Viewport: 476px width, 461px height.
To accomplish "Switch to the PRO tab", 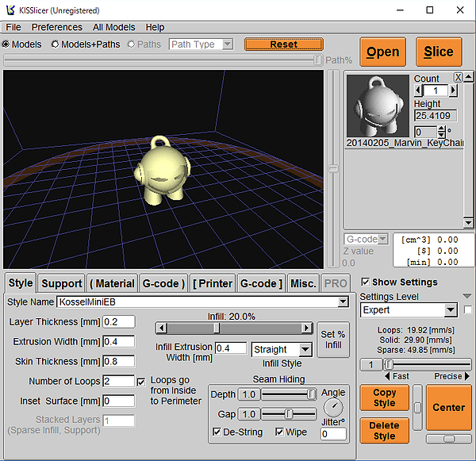I will point(336,283).
